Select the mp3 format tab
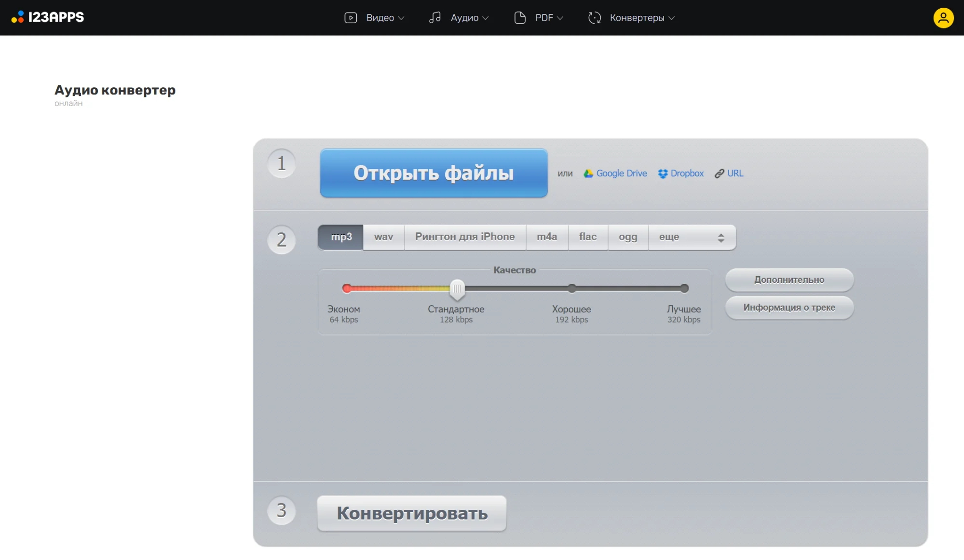Viewport: 964px width, 560px height. click(x=341, y=237)
